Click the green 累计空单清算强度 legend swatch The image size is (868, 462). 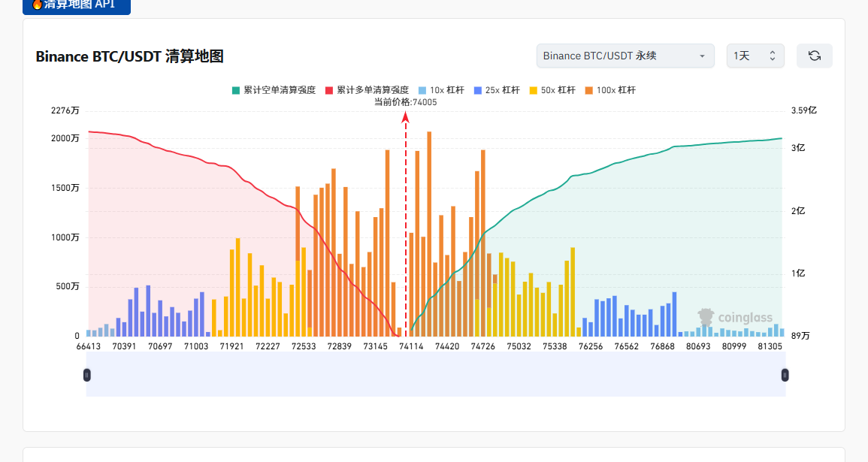click(236, 90)
